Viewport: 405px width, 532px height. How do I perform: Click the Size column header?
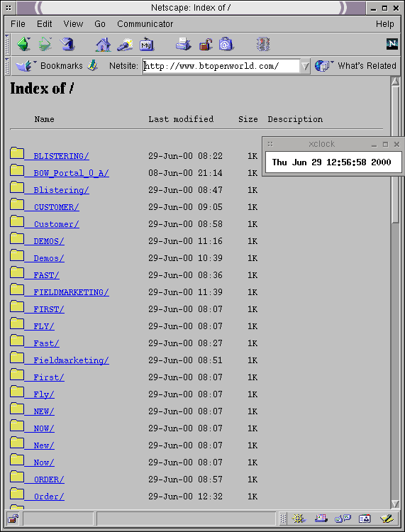pyautogui.click(x=248, y=119)
